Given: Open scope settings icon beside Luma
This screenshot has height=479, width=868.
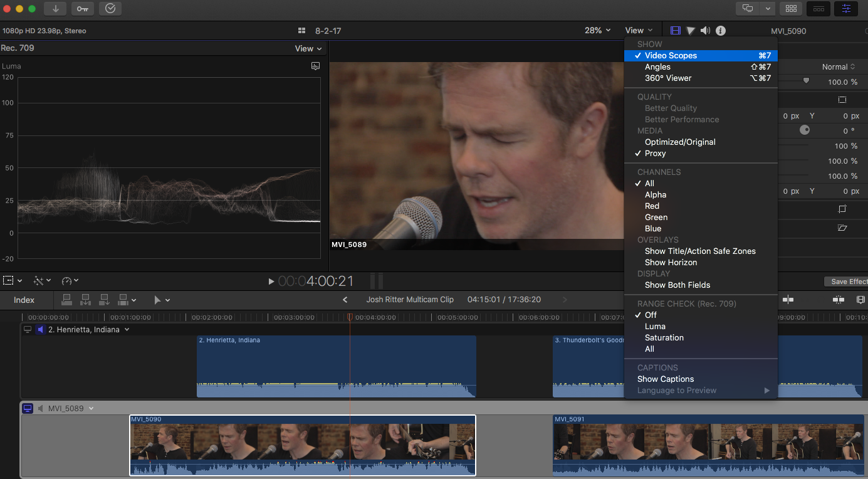Looking at the screenshot, I should (316, 66).
